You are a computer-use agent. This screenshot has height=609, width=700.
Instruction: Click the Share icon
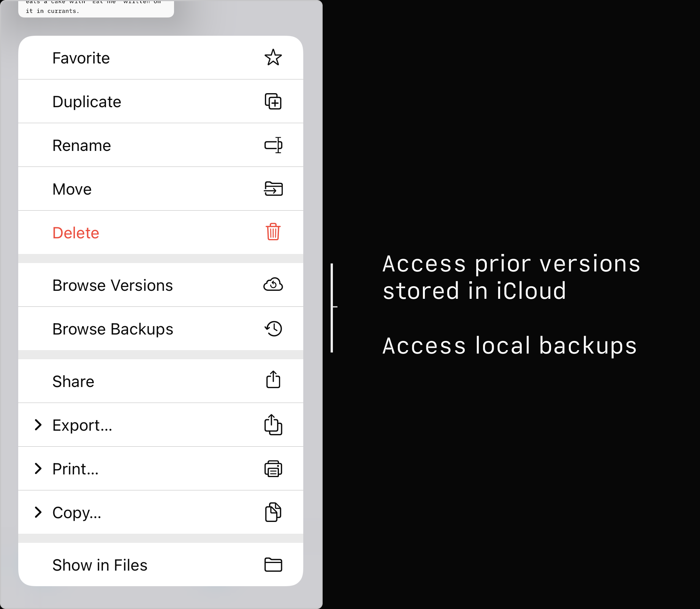pos(273,380)
